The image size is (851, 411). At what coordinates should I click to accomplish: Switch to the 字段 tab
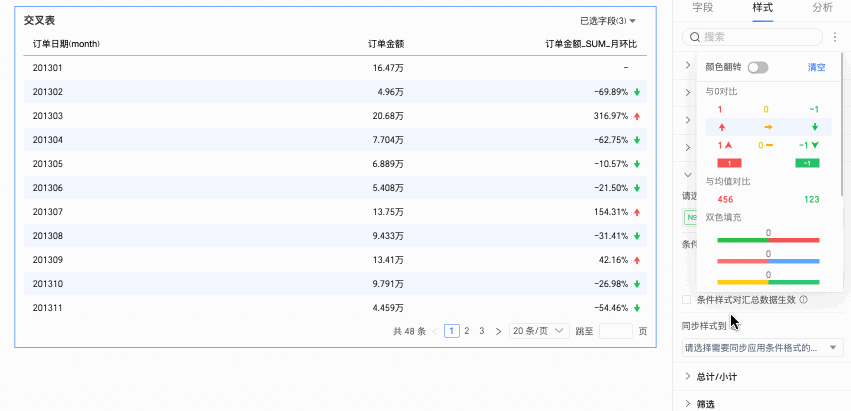(703, 8)
